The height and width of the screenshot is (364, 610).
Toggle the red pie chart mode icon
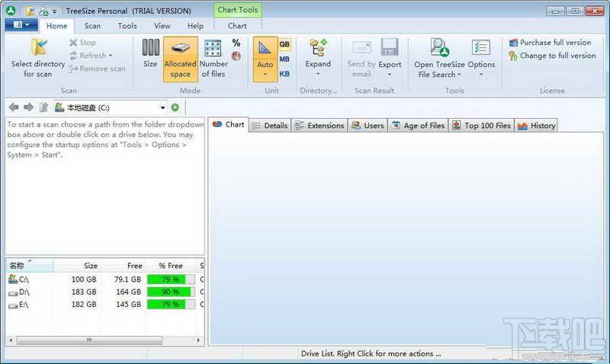[236, 56]
